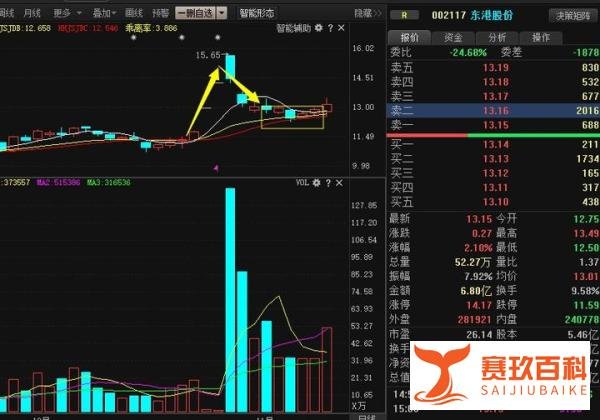
Task: Close the 智能辅助 price chart panel
Action: pyautogui.click(x=341, y=28)
